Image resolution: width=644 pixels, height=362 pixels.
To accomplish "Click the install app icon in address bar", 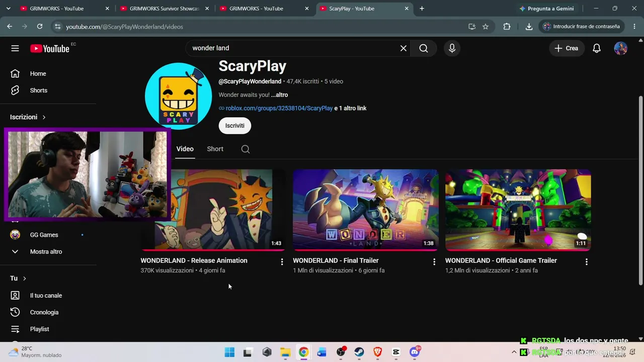I will coord(472,27).
